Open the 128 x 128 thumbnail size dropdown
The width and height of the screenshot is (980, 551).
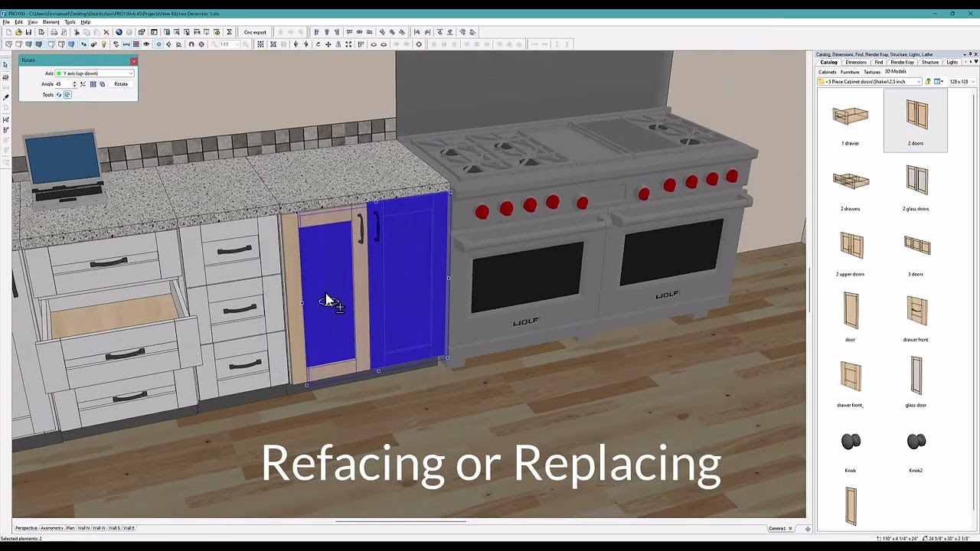[x=962, y=81]
